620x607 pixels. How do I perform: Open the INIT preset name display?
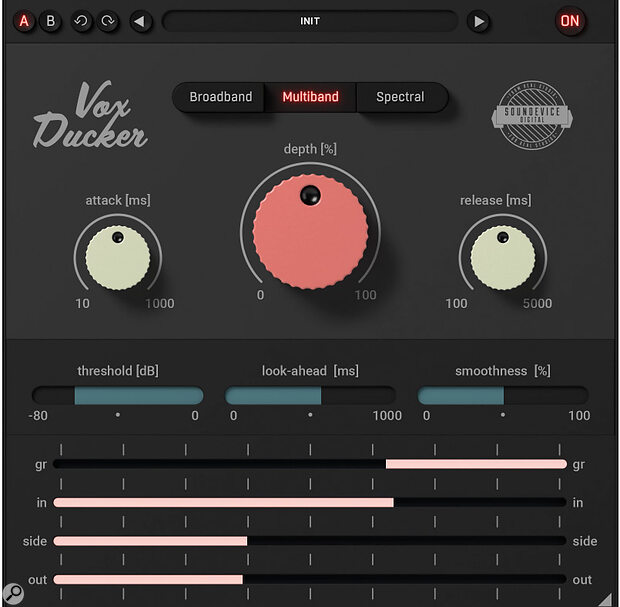(310, 21)
